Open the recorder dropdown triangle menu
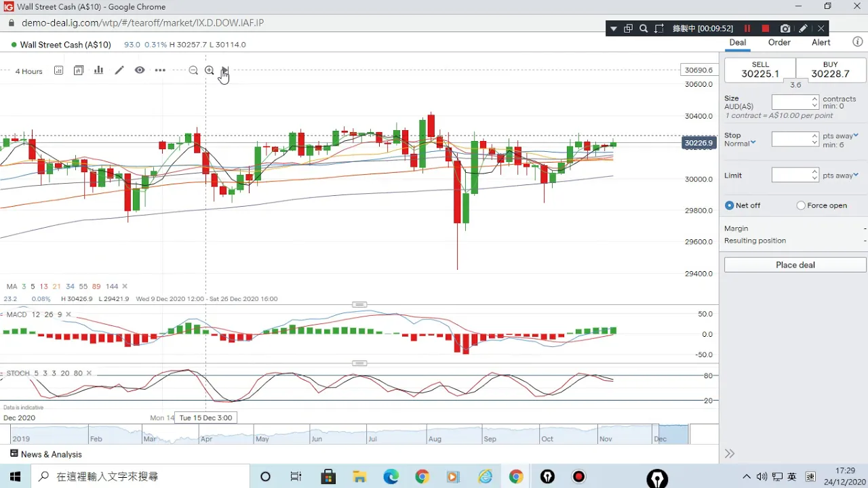This screenshot has width=868, height=488. tap(614, 28)
